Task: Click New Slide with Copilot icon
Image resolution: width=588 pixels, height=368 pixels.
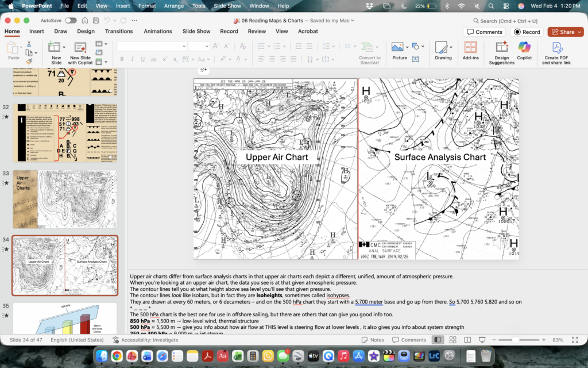Action: (x=80, y=48)
